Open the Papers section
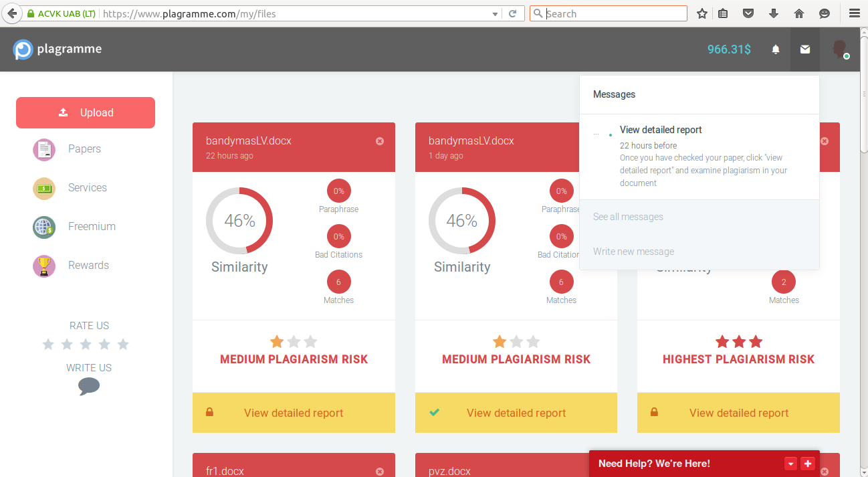Viewport: 868px width, 477px height. click(84, 149)
